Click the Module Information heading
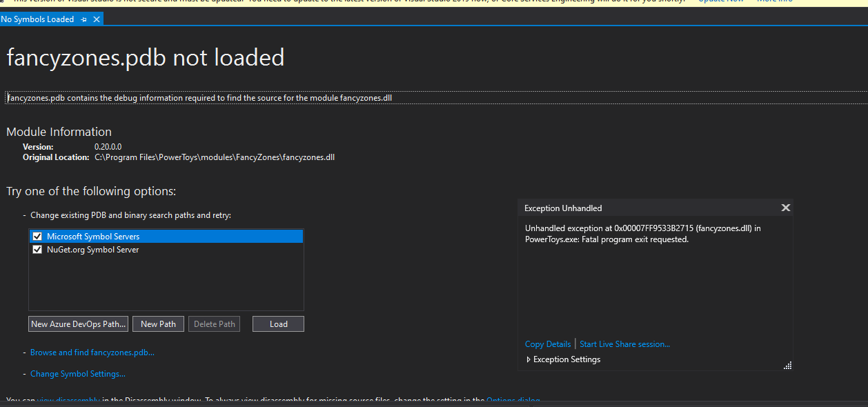The width and height of the screenshot is (868, 407). coord(59,132)
